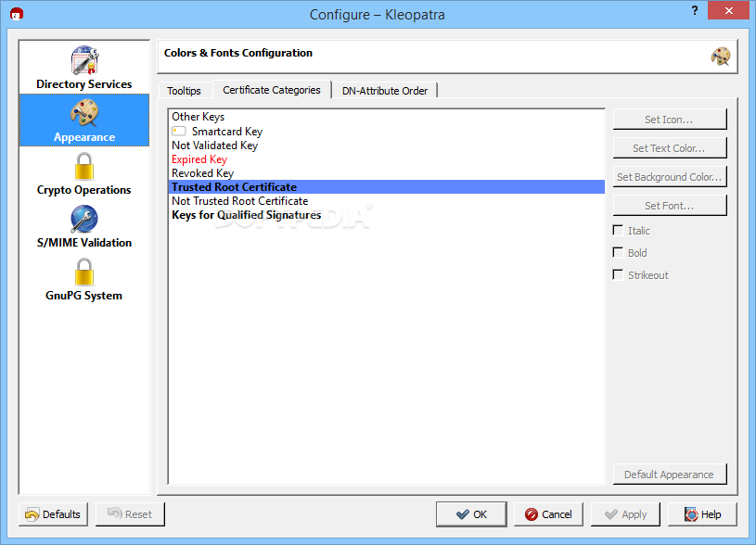Screen dimensions: 756x545
Task: Open Directory Services settings page
Action: (84, 68)
